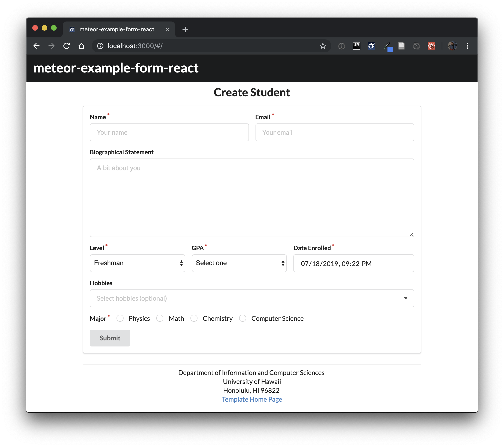Expand the Hobbies multi-select dropdown
Screen dimensions: 504x447
[252, 298]
